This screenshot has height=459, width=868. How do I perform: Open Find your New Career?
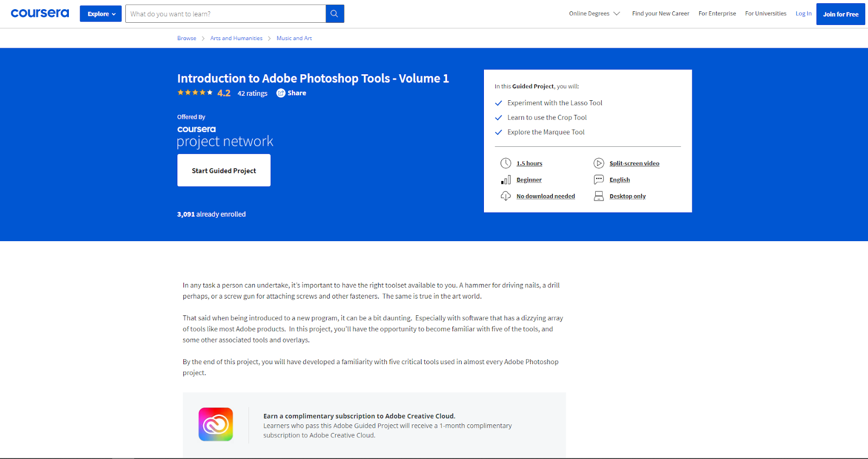coord(661,14)
